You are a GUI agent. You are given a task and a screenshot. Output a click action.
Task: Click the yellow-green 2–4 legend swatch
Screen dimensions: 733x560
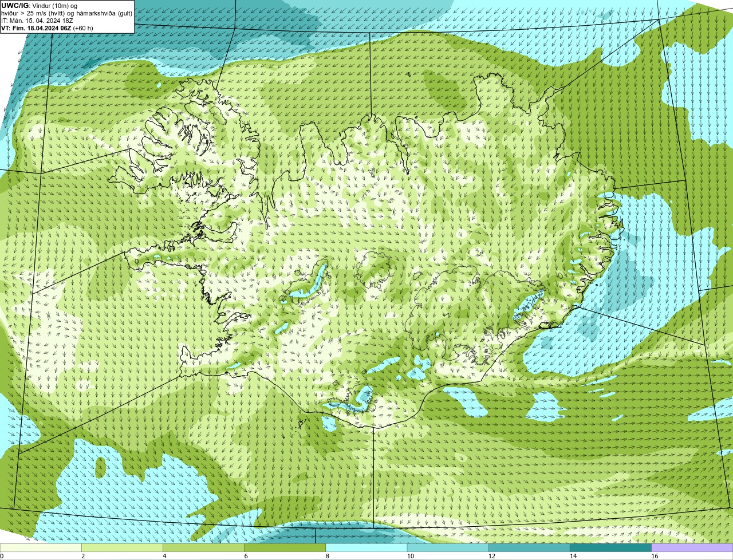(122, 548)
